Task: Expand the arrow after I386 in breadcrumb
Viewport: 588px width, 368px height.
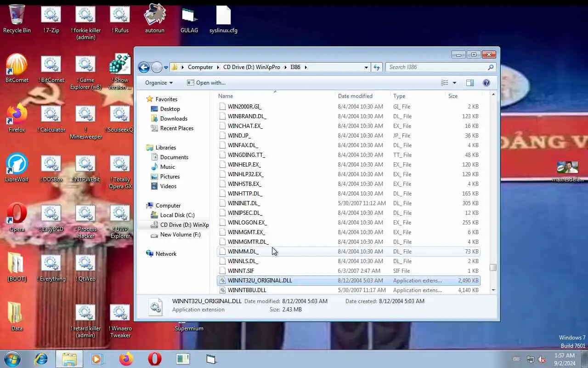Action: click(305, 67)
